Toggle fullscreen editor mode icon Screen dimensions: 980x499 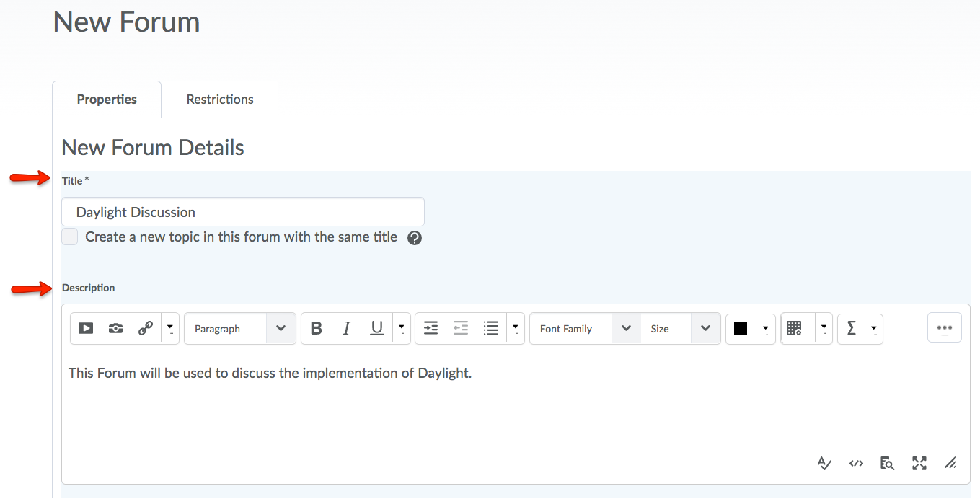point(919,463)
